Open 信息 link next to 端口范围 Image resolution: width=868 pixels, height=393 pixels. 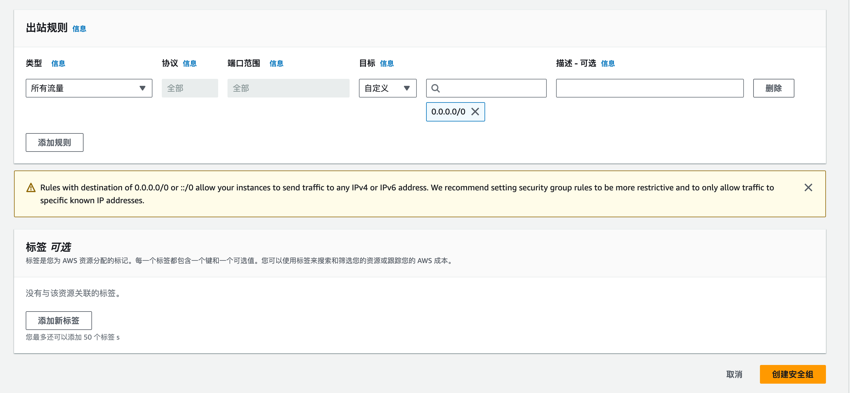[276, 63]
